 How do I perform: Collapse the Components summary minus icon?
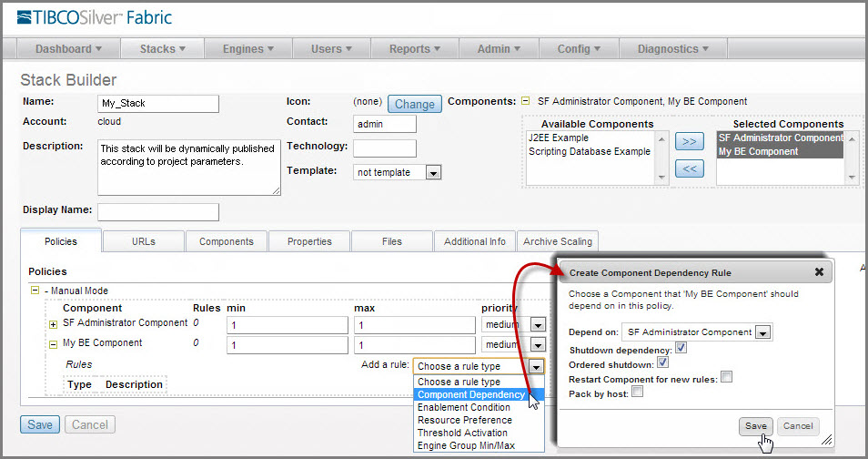tap(525, 101)
